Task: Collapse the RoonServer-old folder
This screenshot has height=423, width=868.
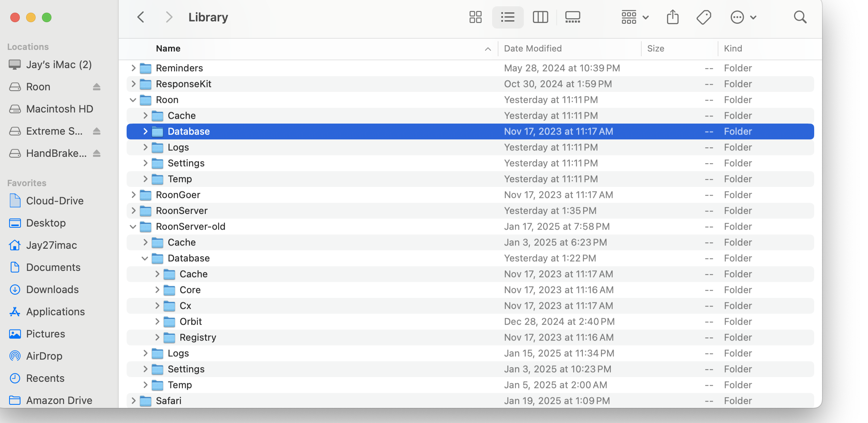Action: point(133,227)
